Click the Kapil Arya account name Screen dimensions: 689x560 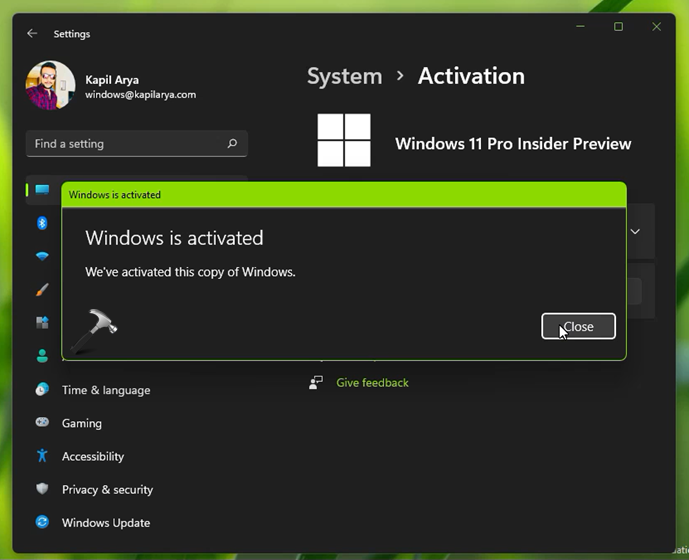pos(112,80)
